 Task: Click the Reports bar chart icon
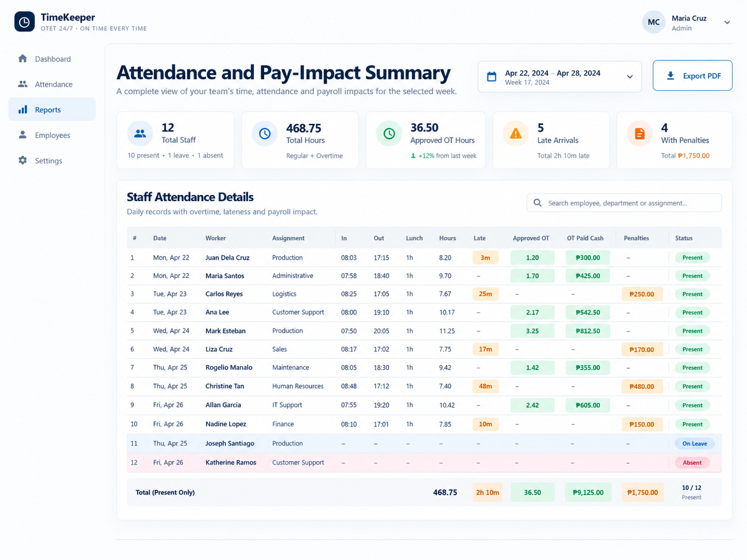pyautogui.click(x=23, y=109)
